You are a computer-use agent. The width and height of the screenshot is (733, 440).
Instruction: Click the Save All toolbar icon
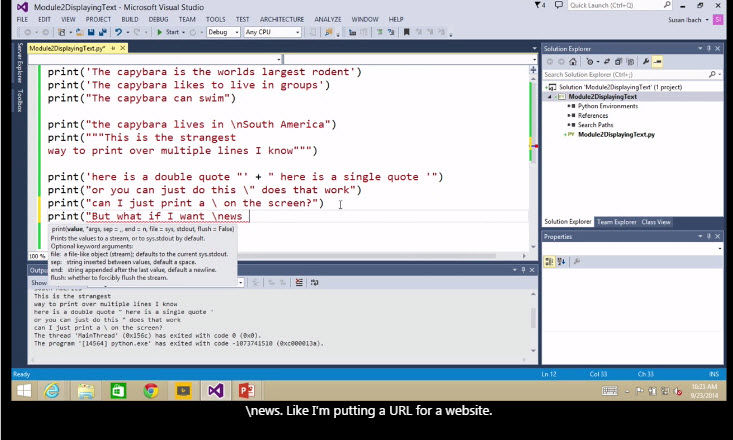click(104, 32)
